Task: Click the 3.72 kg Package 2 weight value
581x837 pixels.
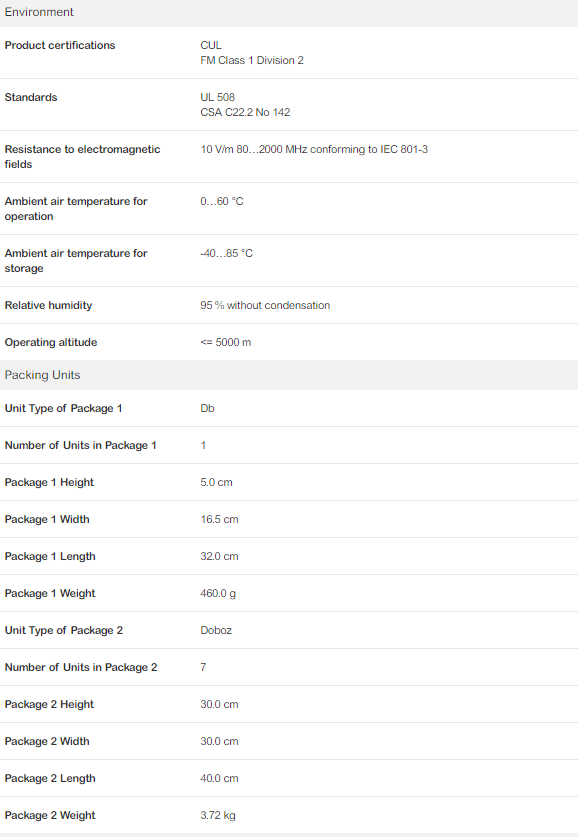Action: (218, 815)
